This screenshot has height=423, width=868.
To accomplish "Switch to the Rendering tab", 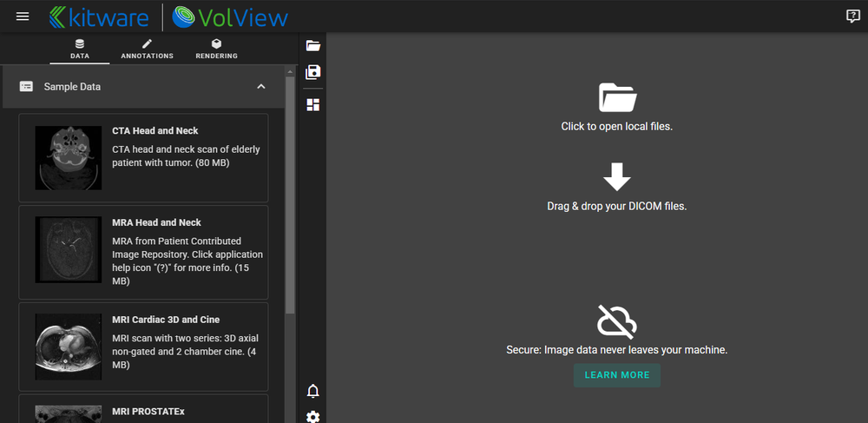I will coord(216,49).
